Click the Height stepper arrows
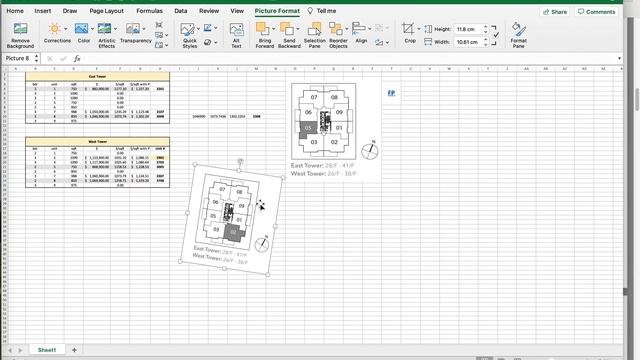 point(486,29)
